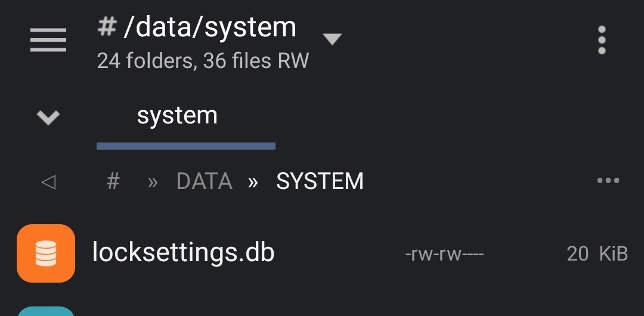The width and height of the screenshot is (644, 316).
Task: Click the orange database icon for locksettings.db
Action: click(x=45, y=253)
